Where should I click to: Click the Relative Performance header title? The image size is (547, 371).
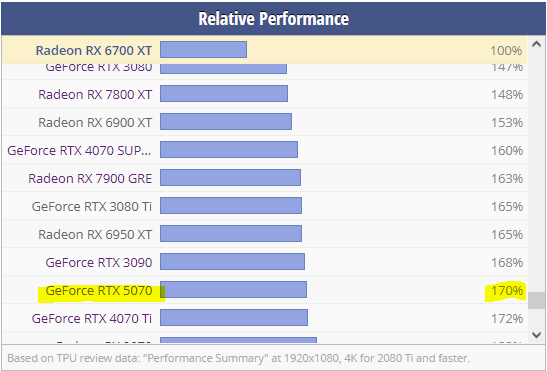(x=274, y=18)
